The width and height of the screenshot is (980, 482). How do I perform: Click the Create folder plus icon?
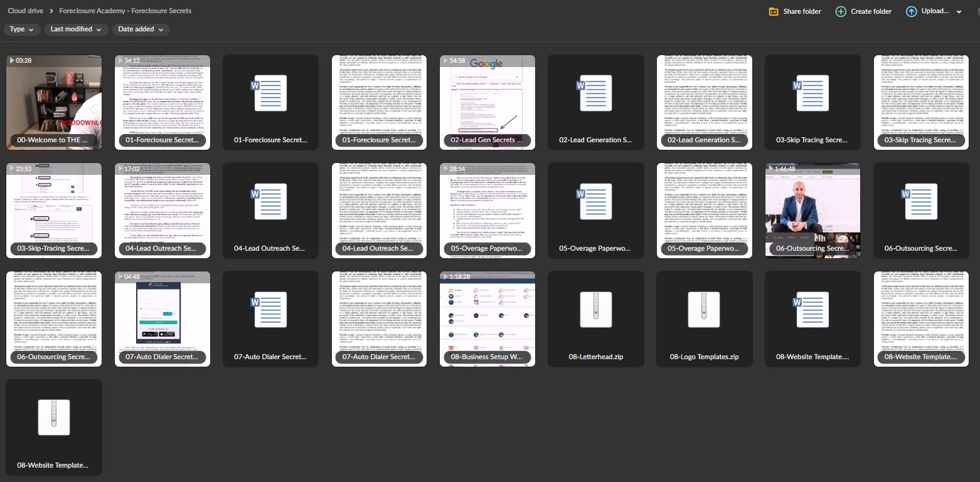pyautogui.click(x=841, y=11)
